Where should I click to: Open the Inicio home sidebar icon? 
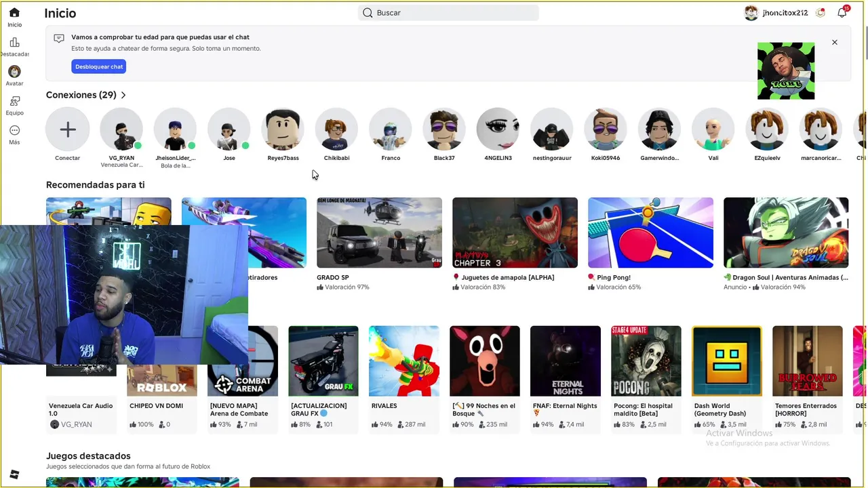[14, 13]
